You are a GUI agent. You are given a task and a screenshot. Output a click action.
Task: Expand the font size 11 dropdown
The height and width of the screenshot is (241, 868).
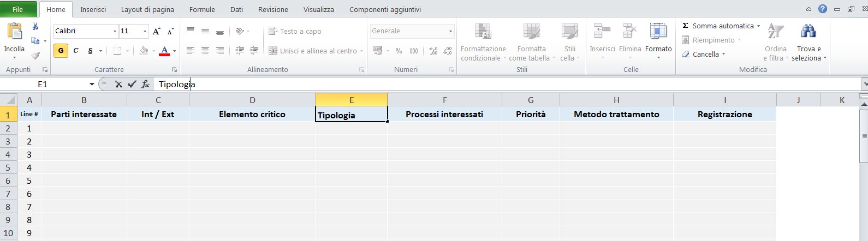pos(145,31)
